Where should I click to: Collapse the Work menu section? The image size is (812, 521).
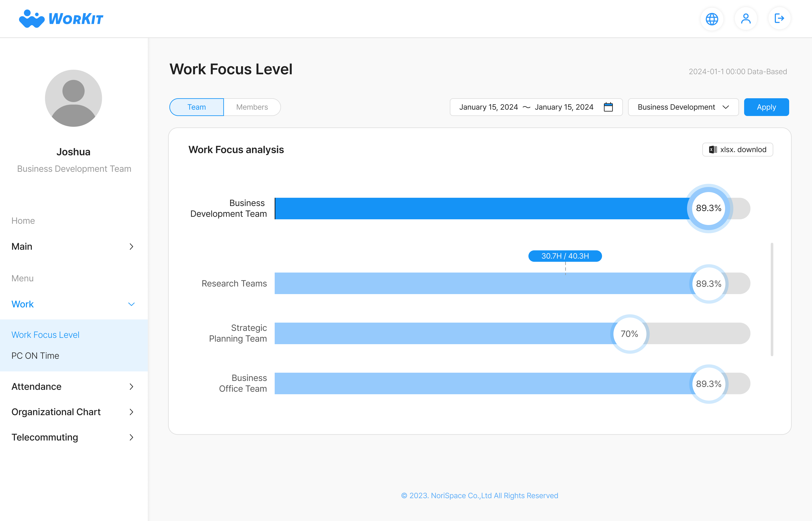(x=131, y=304)
